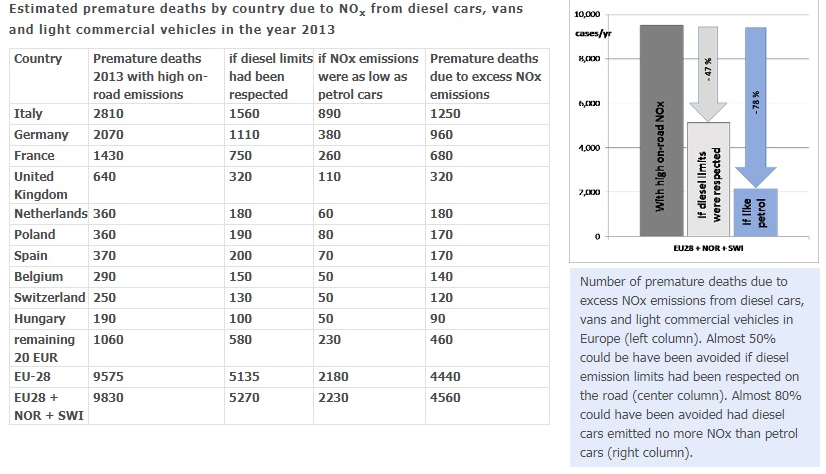Click Belgium's 140 value

[441, 276]
